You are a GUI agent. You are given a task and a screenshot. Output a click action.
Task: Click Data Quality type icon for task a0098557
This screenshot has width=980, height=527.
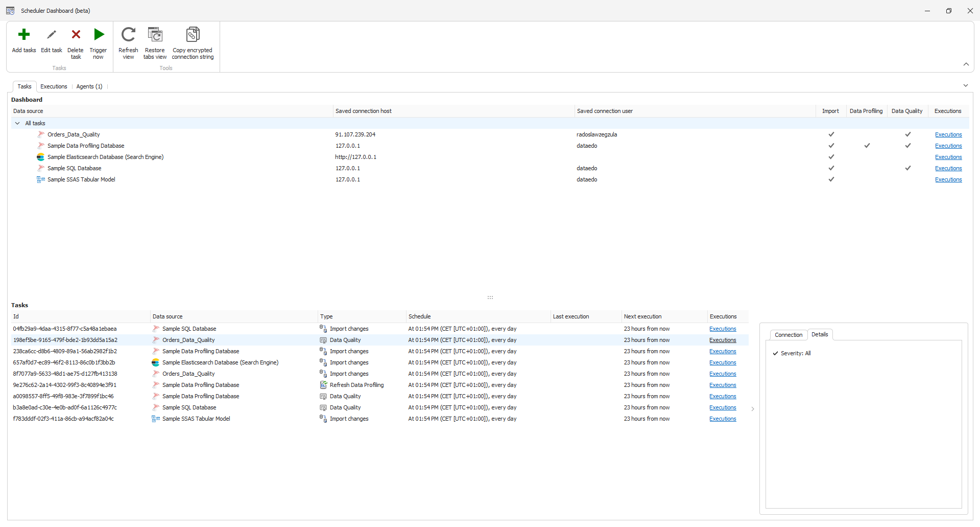click(323, 396)
